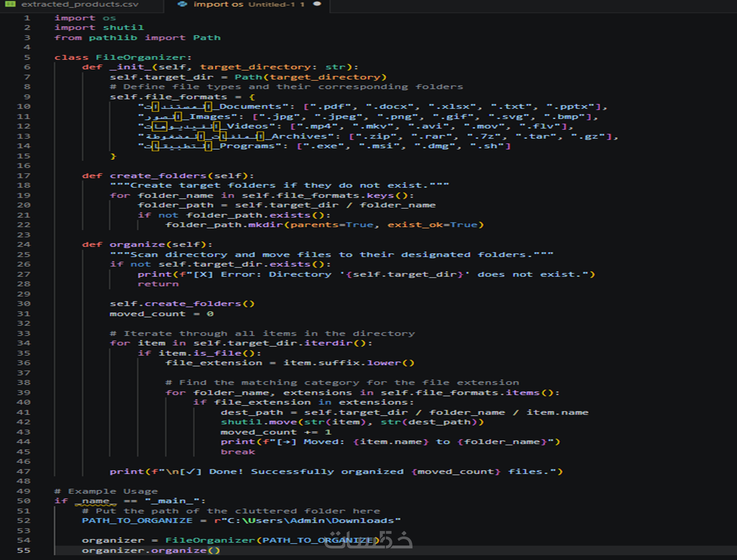Click the CSV file icon on first tab

click(x=10, y=4)
